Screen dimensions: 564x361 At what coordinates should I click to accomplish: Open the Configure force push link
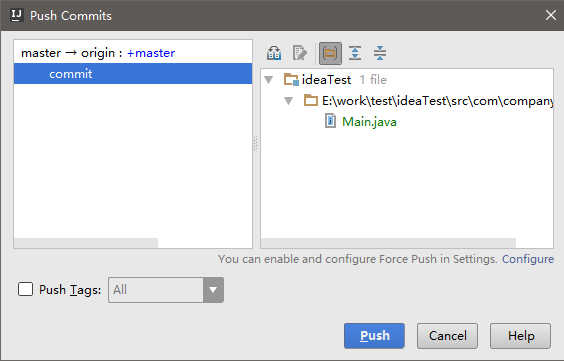(x=528, y=259)
